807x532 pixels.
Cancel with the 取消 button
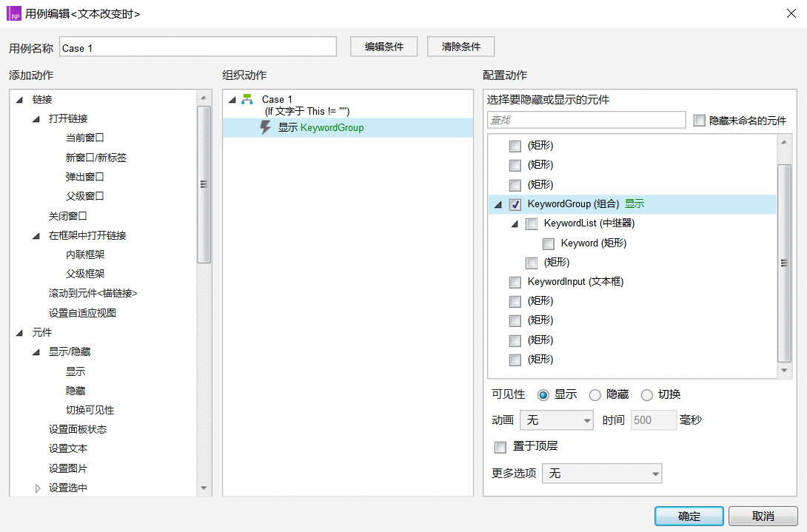tap(763, 516)
